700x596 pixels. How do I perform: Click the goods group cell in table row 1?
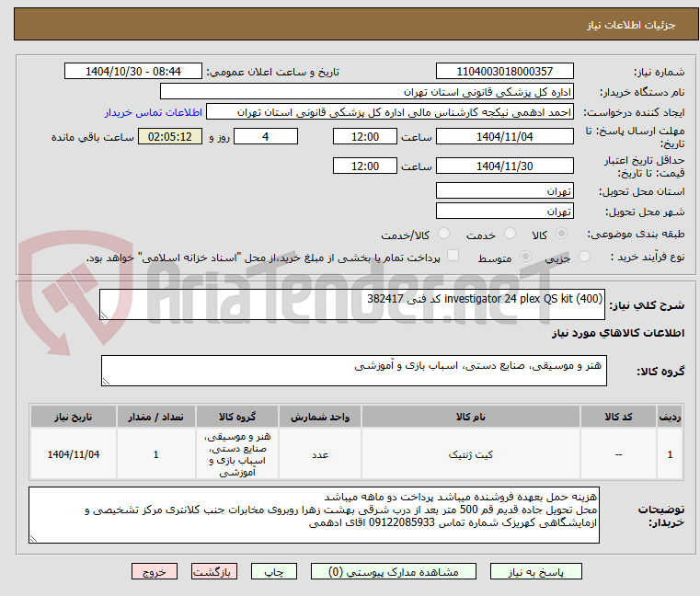pyautogui.click(x=237, y=454)
